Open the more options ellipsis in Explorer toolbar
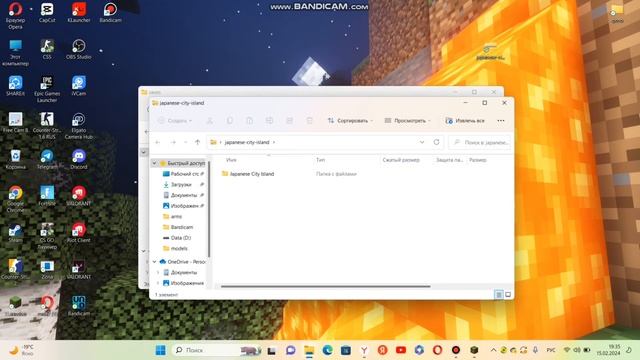The width and height of the screenshot is (640, 360). (501, 120)
